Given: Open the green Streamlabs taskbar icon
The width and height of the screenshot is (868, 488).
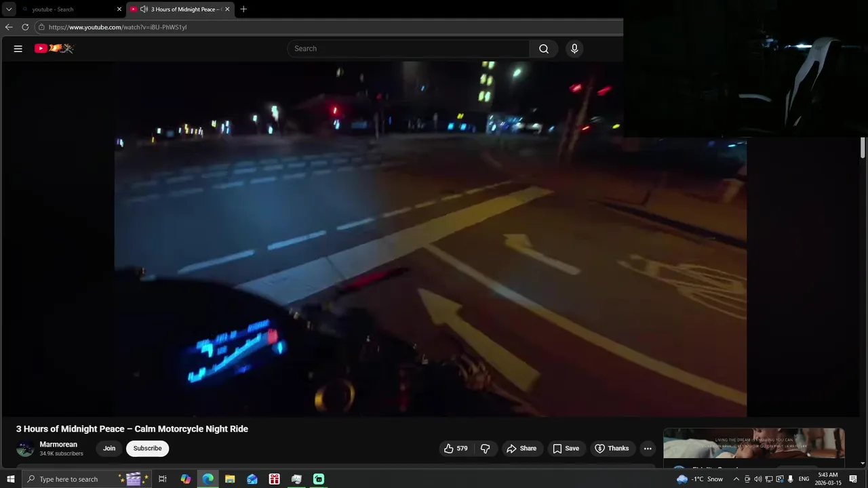Looking at the screenshot, I should coord(319,479).
